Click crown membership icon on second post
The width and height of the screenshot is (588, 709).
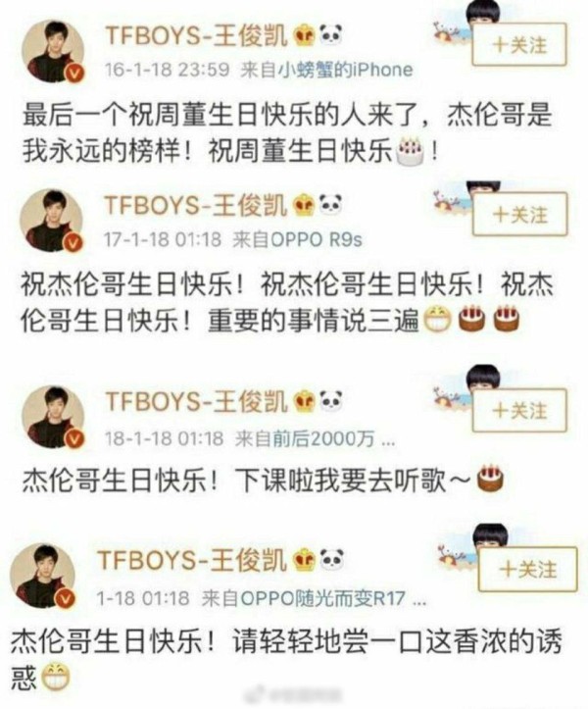tap(304, 206)
